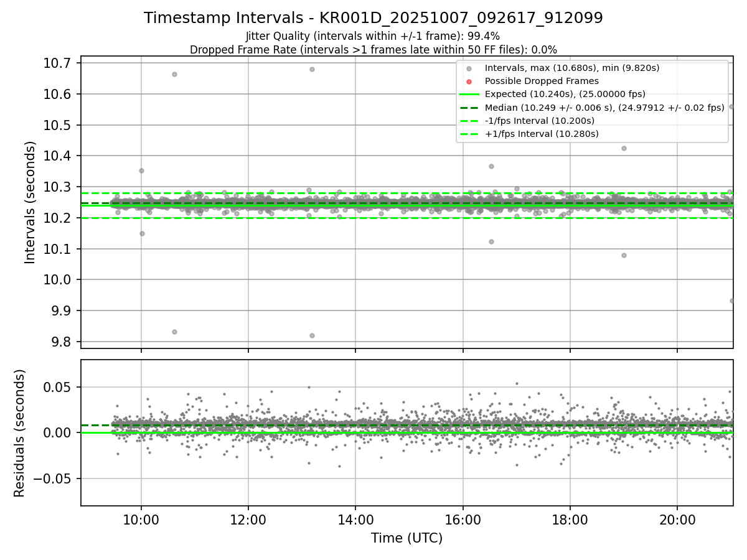Click the '18:00' x-axis tick label
The width and height of the screenshot is (747, 560).
click(570, 520)
